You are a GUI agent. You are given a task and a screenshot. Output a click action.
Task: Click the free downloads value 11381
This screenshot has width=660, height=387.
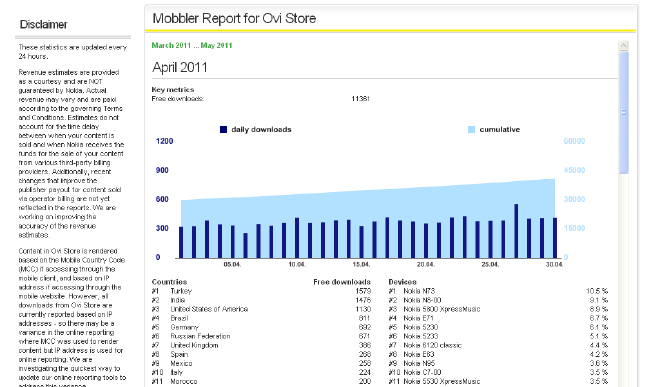pyautogui.click(x=360, y=99)
